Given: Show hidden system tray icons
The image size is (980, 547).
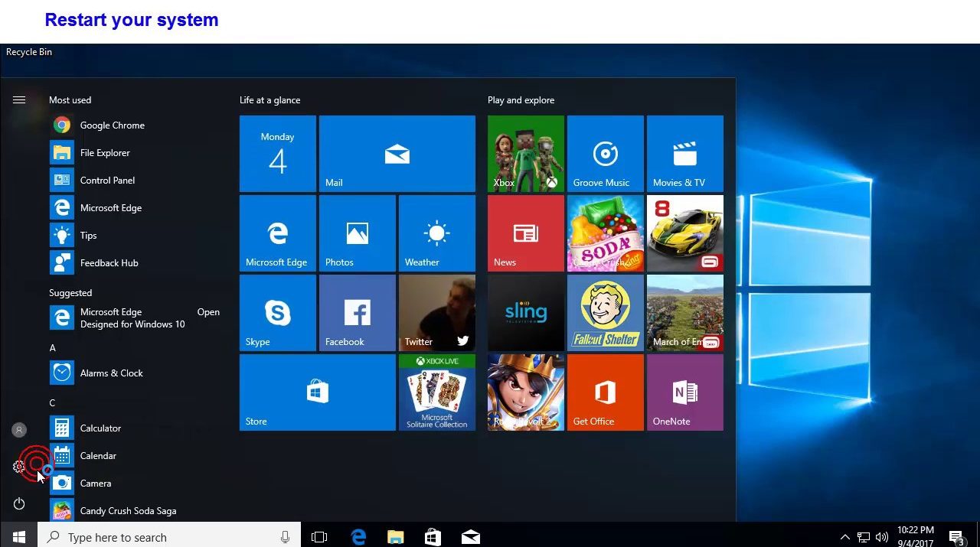Looking at the screenshot, I should point(844,537).
